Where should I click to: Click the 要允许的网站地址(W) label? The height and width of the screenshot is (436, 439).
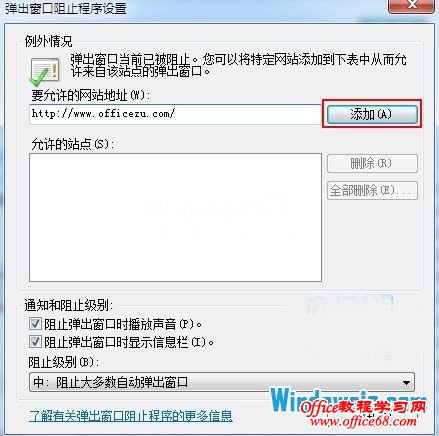point(91,96)
